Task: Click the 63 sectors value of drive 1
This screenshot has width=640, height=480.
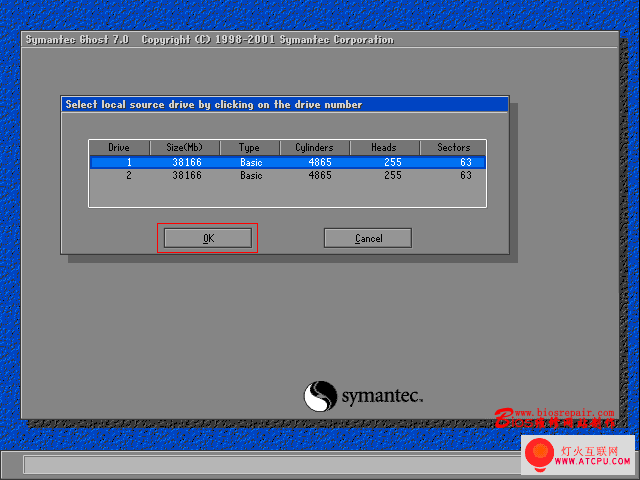Action: [466, 162]
